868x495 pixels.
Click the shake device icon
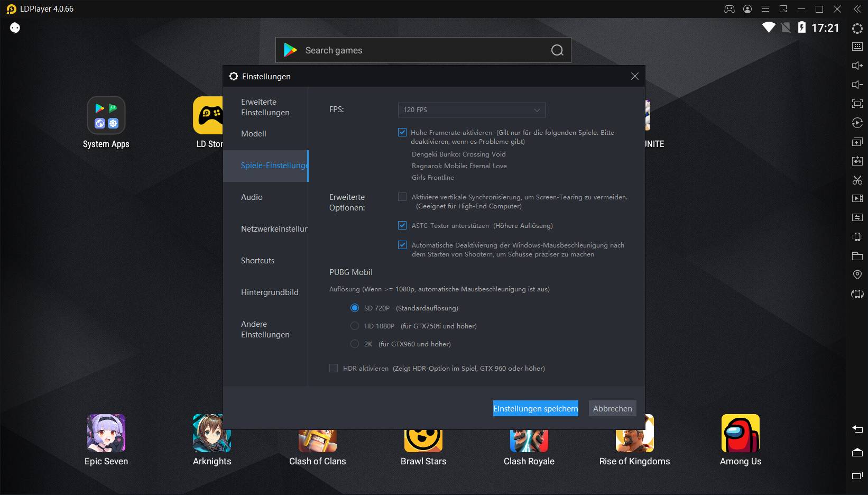click(x=857, y=236)
